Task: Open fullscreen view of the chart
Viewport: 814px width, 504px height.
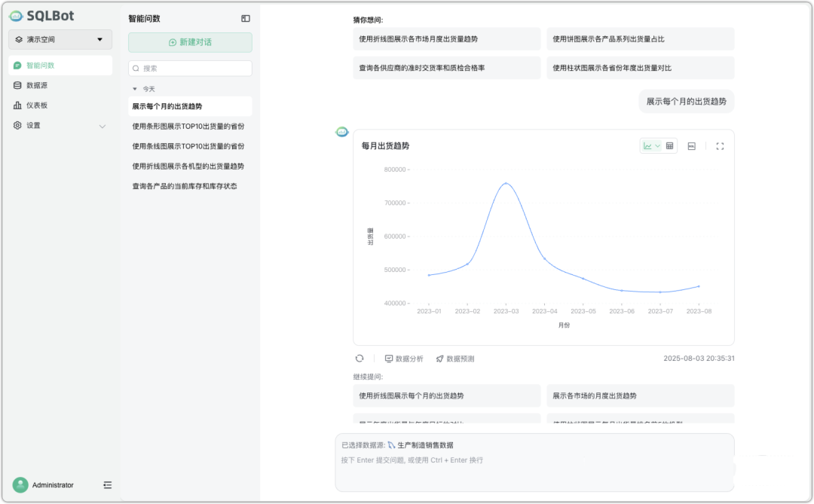Action: tap(720, 146)
